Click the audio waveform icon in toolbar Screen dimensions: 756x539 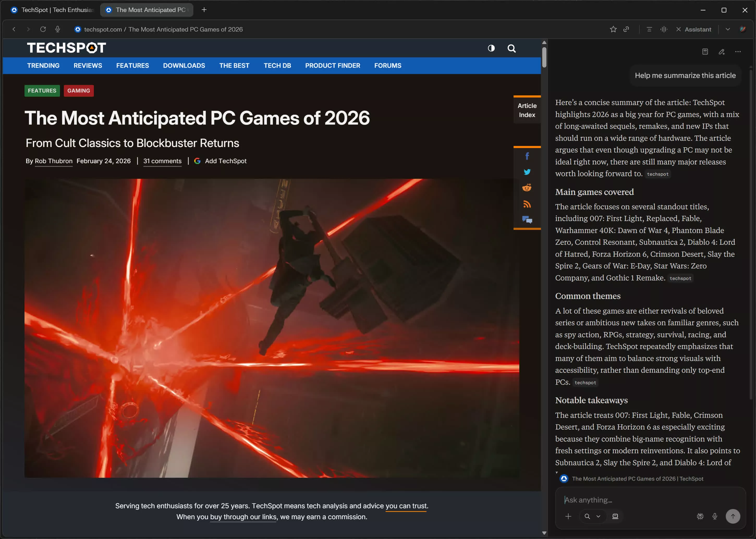663,29
